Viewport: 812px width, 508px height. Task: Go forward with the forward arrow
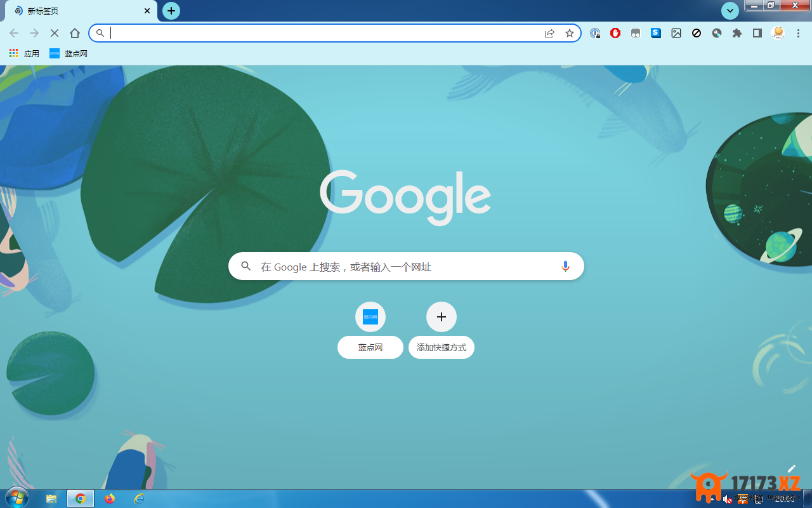pos(34,33)
